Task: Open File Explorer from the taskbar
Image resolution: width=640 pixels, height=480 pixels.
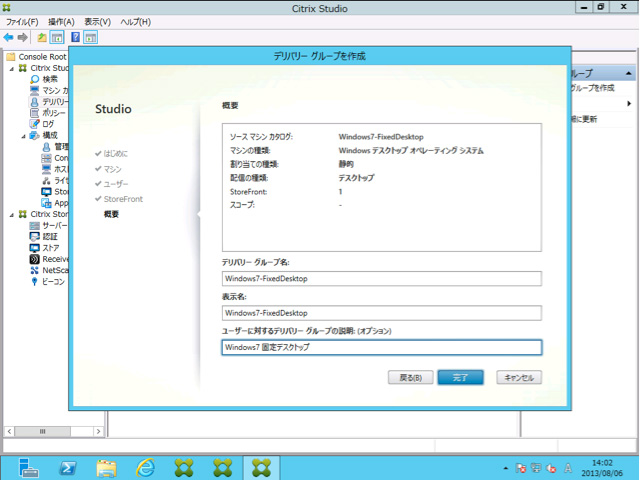Action: point(107,468)
